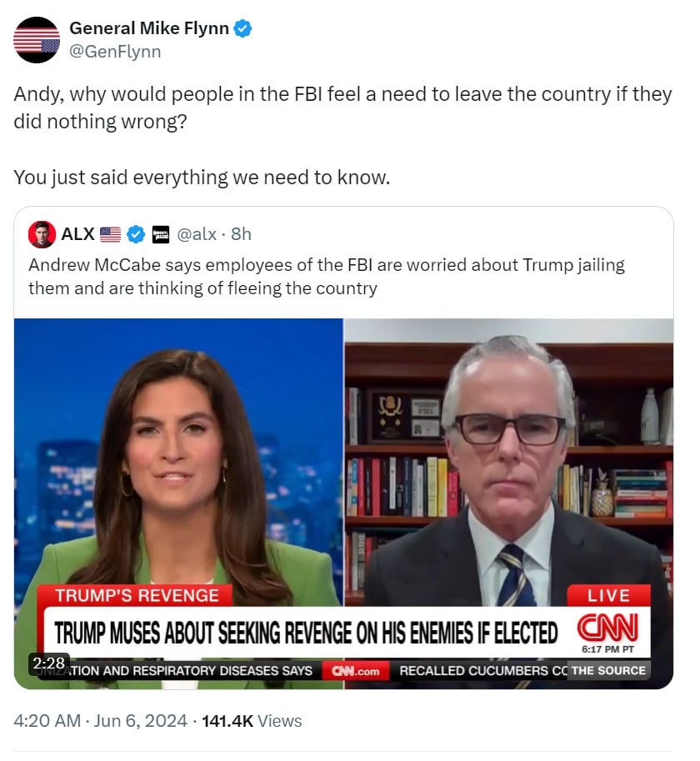The image size is (700, 761).
Task: Open the @GenFlynn handle link
Action: [115, 52]
